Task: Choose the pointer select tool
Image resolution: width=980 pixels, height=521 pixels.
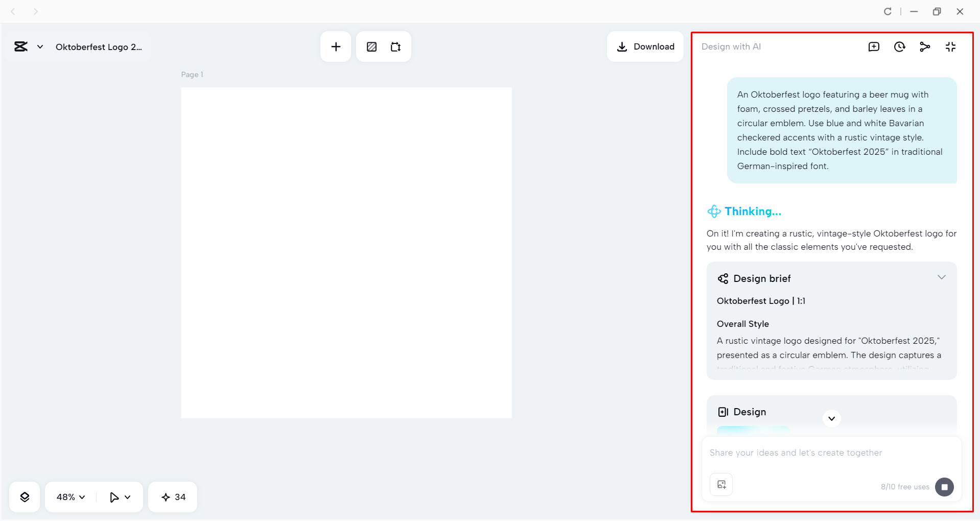Action: coord(114,497)
